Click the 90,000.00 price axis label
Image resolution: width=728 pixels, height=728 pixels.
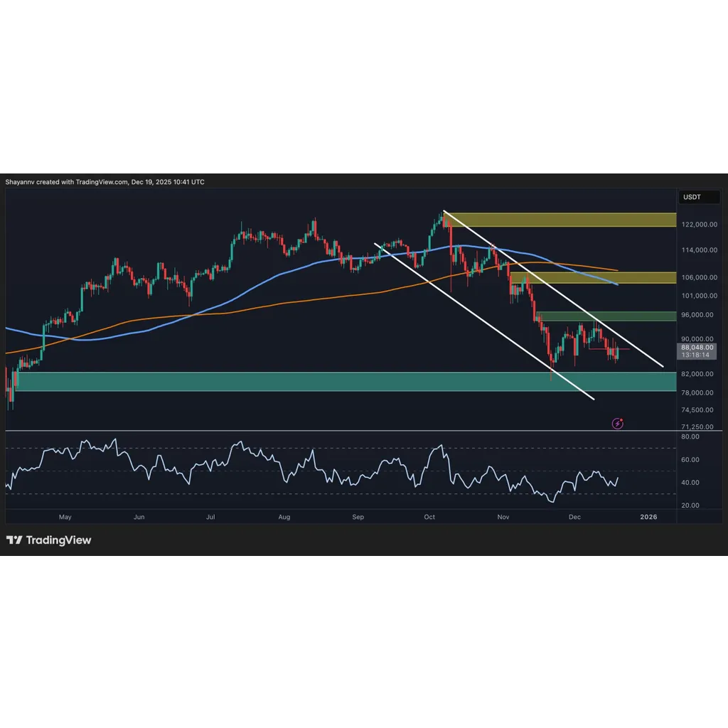click(697, 339)
